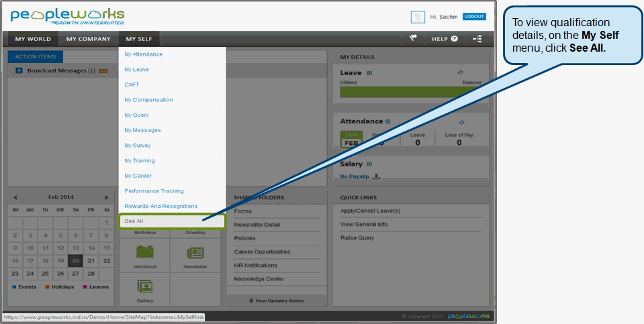Screen dimensions: 644x324
Task: Click the Events legend item
Action: pos(24,287)
